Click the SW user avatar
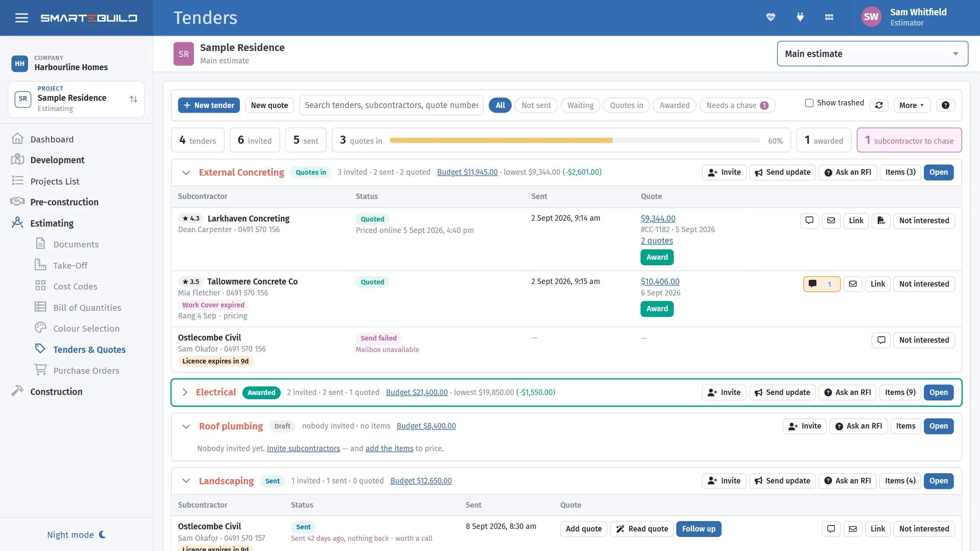This screenshot has width=980, height=551. point(871,17)
